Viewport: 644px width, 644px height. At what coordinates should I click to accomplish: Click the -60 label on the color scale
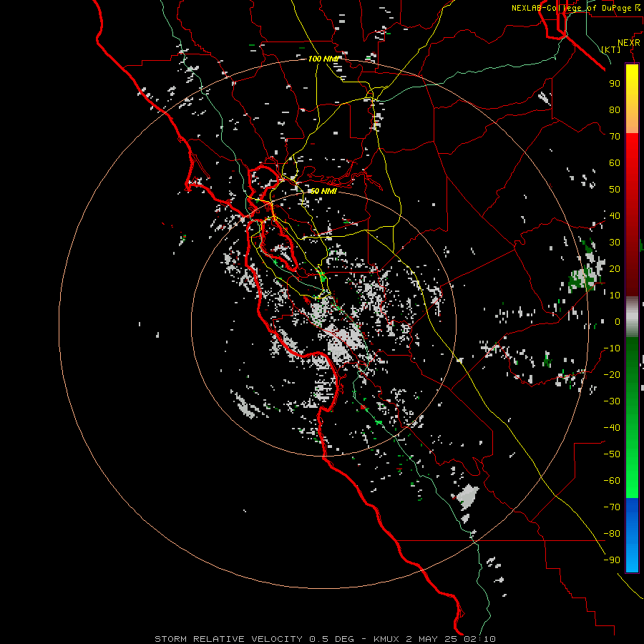pyautogui.click(x=612, y=481)
